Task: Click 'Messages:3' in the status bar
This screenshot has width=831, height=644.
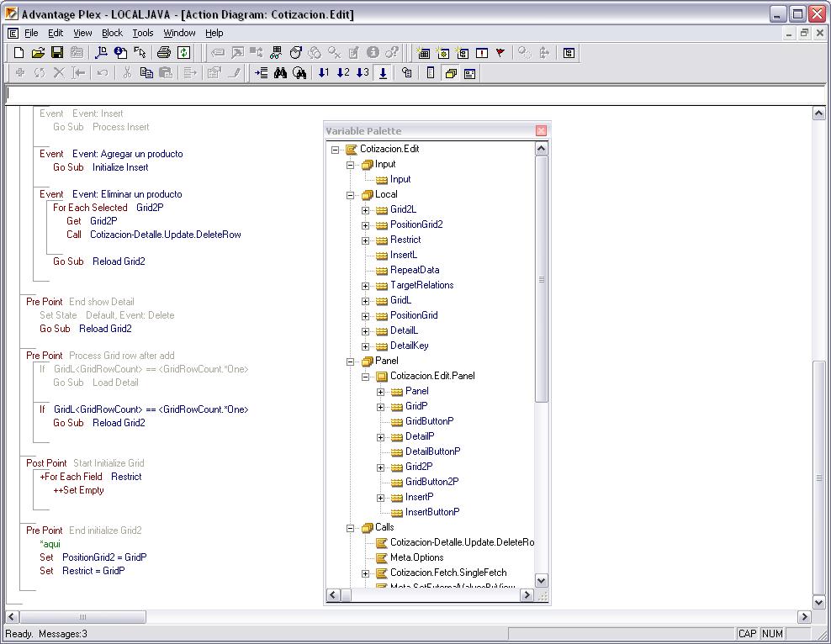Action: tap(63, 634)
